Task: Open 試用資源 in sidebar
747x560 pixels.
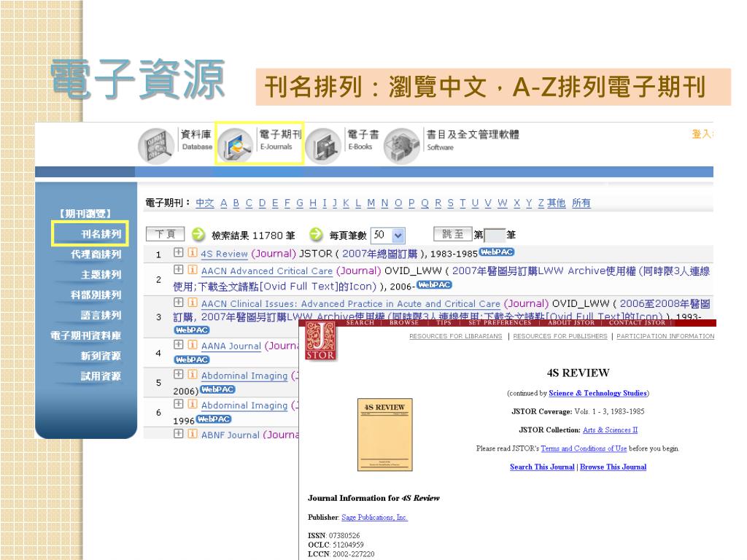Action: click(x=101, y=376)
